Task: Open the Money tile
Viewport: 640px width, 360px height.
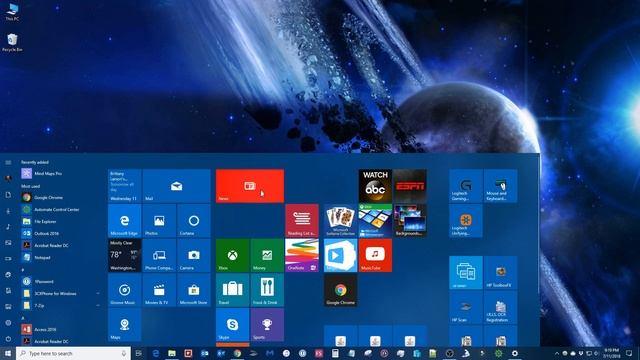Action: [267, 256]
